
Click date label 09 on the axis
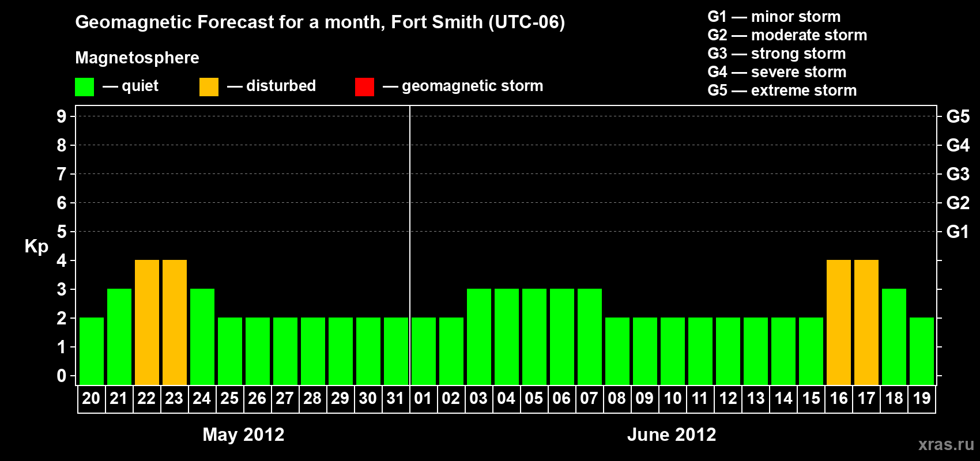pyautogui.click(x=644, y=398)
